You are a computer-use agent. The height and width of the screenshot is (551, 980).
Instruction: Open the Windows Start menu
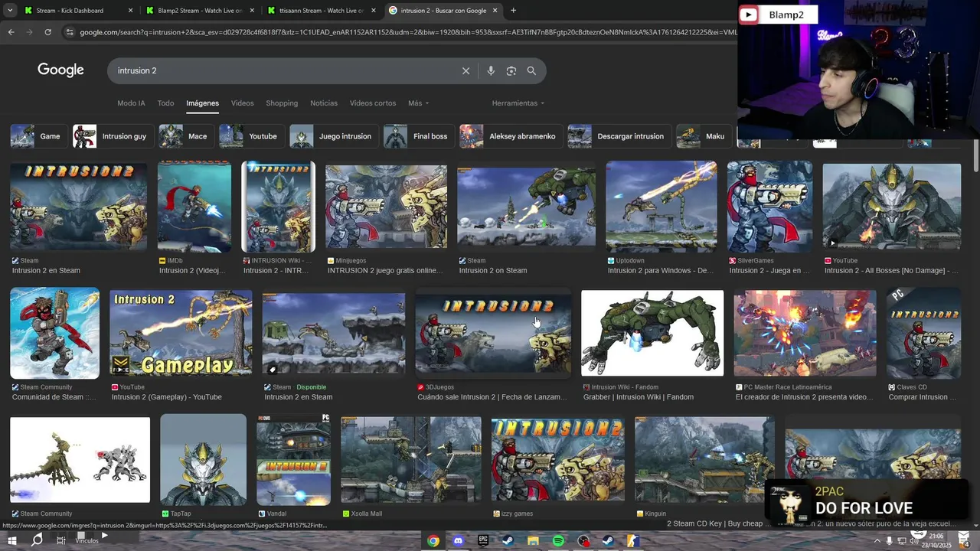click(x=11, y=541)
